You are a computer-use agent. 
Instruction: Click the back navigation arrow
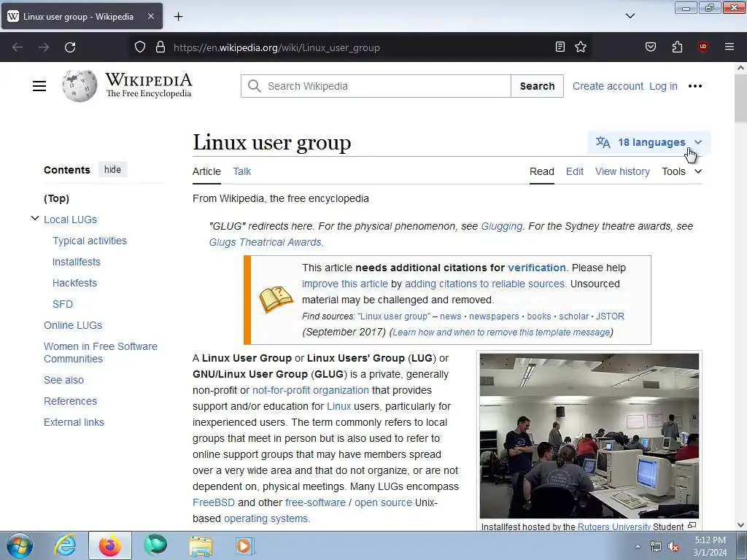click(x=18, y=47)
